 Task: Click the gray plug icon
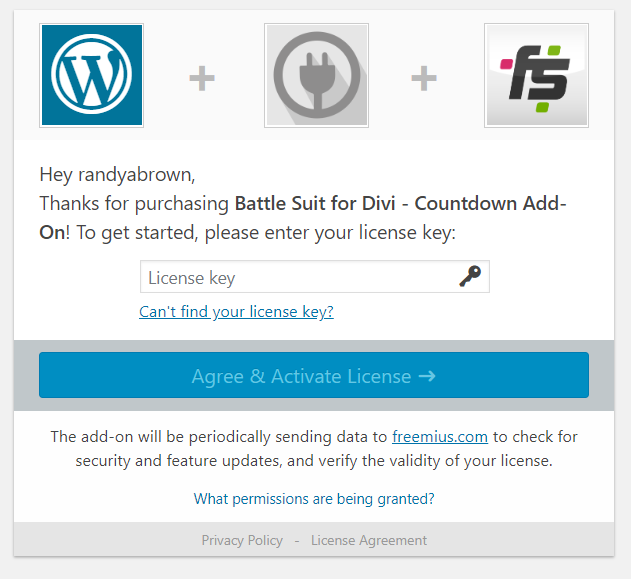click(x=316, y=76)
